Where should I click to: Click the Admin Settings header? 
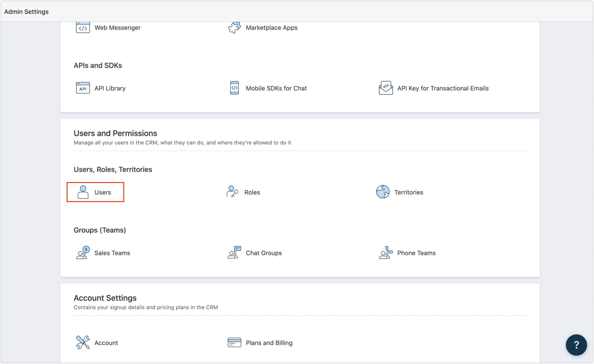[x=26, y=11]
